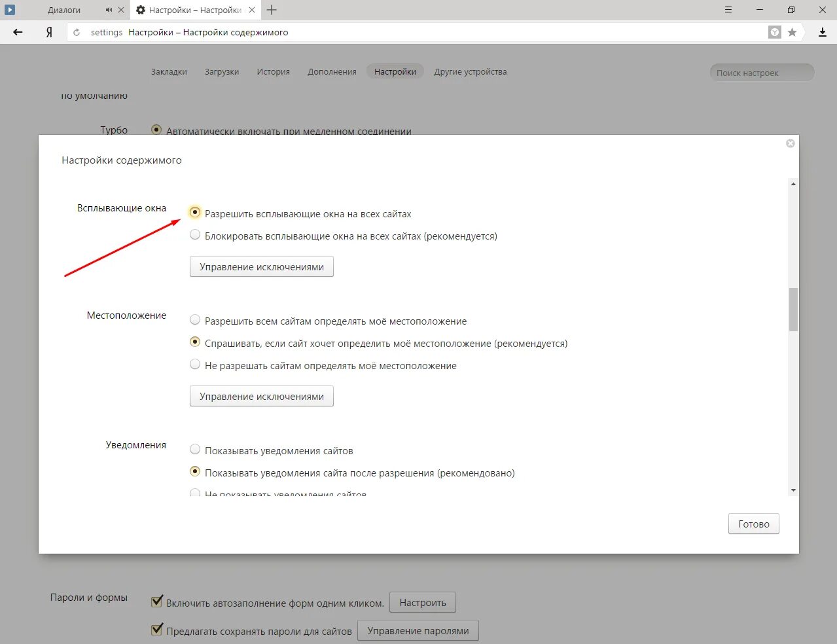Select Показывать уведомления сайта после разрешения
Screen dimensions: 837x644
tap(195, 471)
